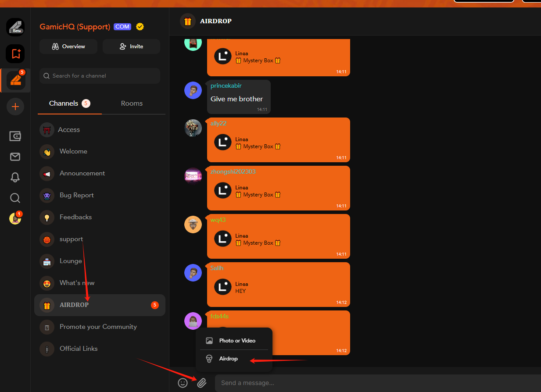Click the GamicHQ (Support) title

(x=75, y=27)
